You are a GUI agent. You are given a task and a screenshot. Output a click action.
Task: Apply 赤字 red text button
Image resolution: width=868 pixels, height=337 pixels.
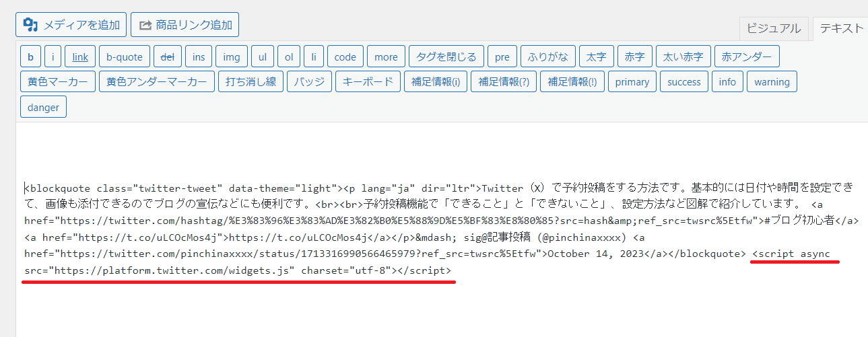pos(635,57)
